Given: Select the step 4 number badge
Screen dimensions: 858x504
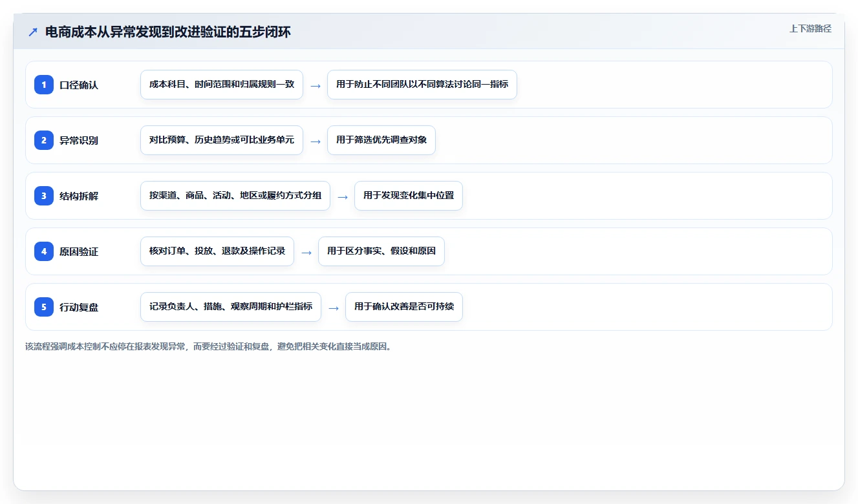Looking at the screenshot, I should click(x=44, y=251).
